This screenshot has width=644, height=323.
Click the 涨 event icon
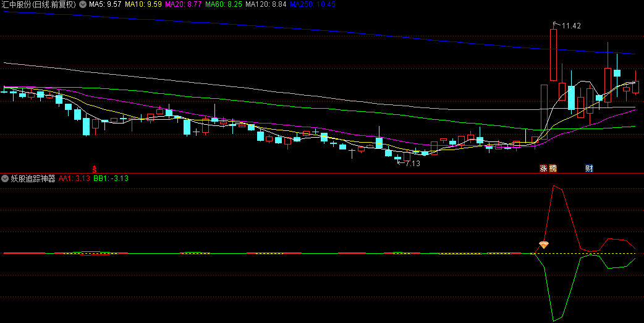(x=543, y=168)
